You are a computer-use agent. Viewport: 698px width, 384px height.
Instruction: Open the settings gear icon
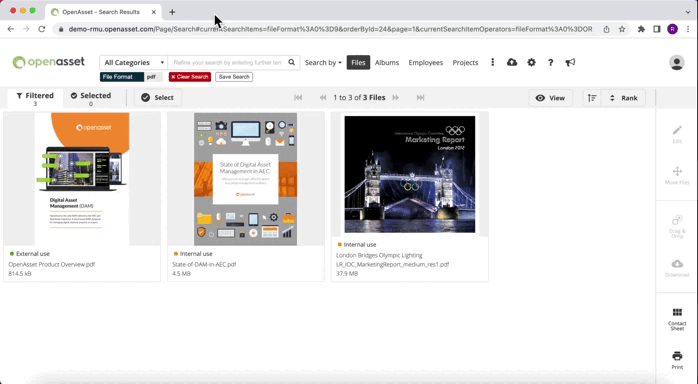[x=532, y=62]
